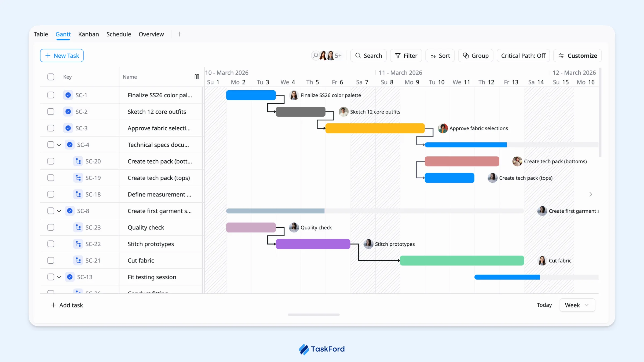Open the Week timescale dropdown

[577, 305]
